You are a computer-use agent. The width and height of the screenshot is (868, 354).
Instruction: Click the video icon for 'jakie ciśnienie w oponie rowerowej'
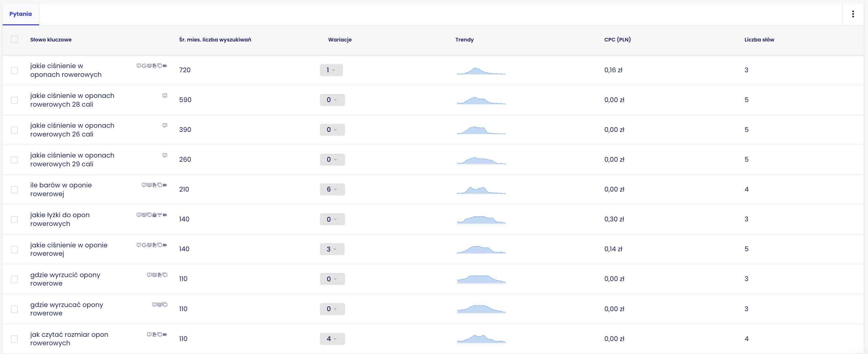[165, 245]
